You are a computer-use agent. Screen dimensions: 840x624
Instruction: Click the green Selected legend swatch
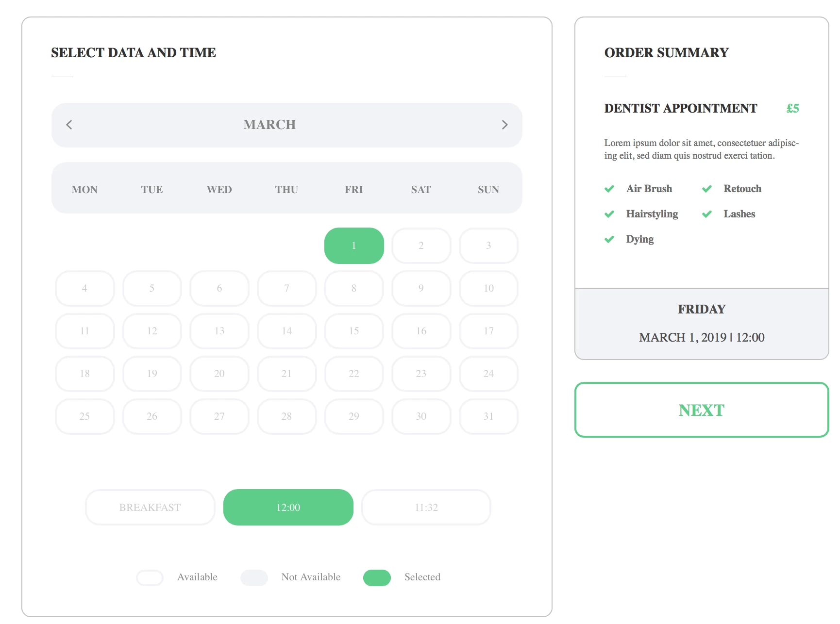[377, 577]
